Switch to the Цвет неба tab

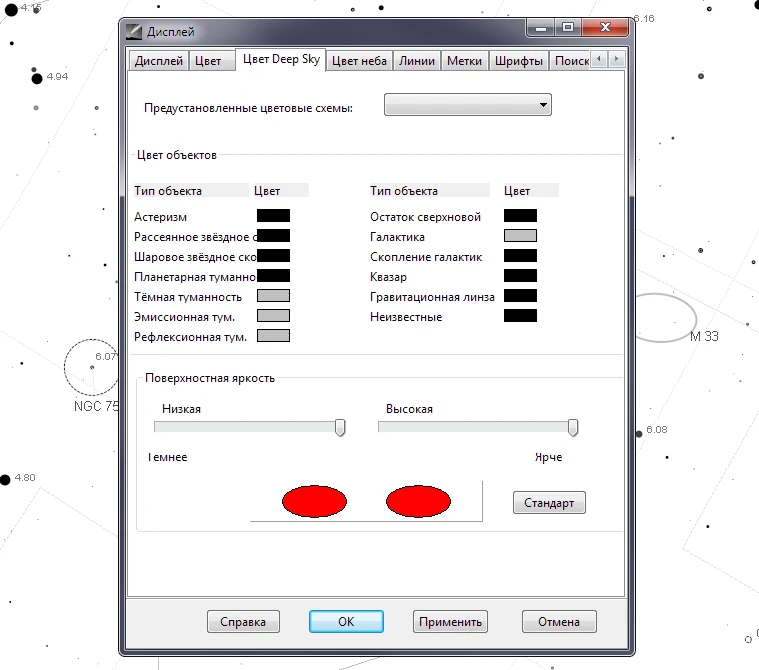tap(358, 61)
